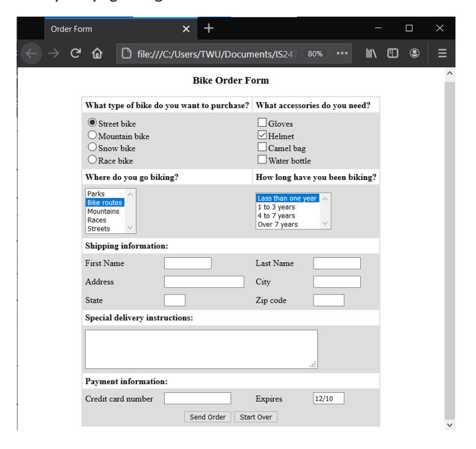Select Bike routes in the list
Image resolution: width=476 pixels, height=449 pixels.
(105, 202)
